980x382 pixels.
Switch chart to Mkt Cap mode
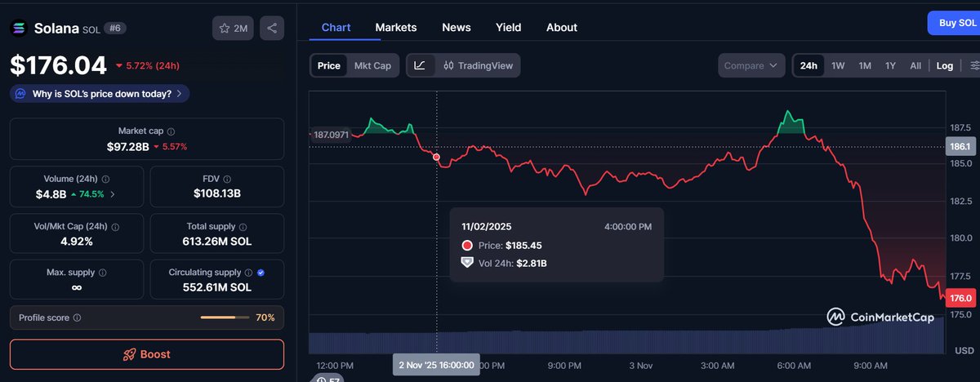372,65
